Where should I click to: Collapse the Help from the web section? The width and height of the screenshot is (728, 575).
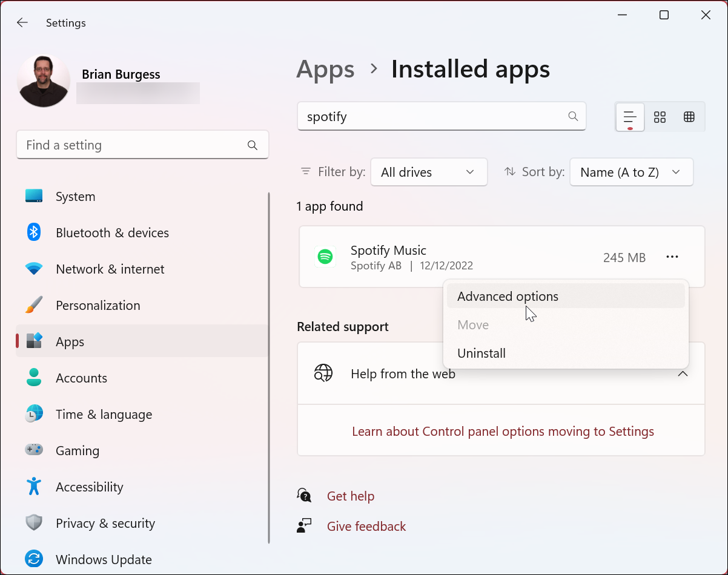[x=683, y=374]
